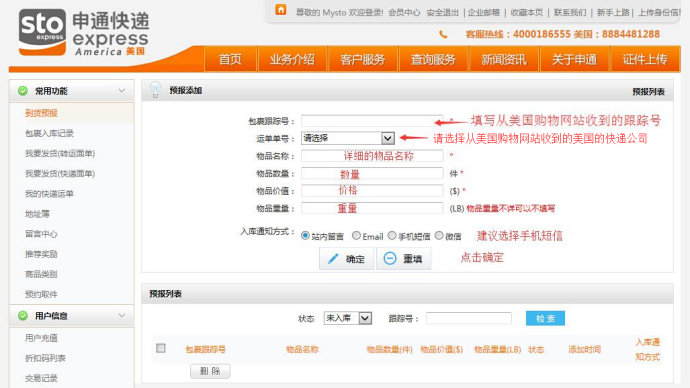Click the pencil icon on the 确定 button
The image size is (690, 388).
(333, 259)
